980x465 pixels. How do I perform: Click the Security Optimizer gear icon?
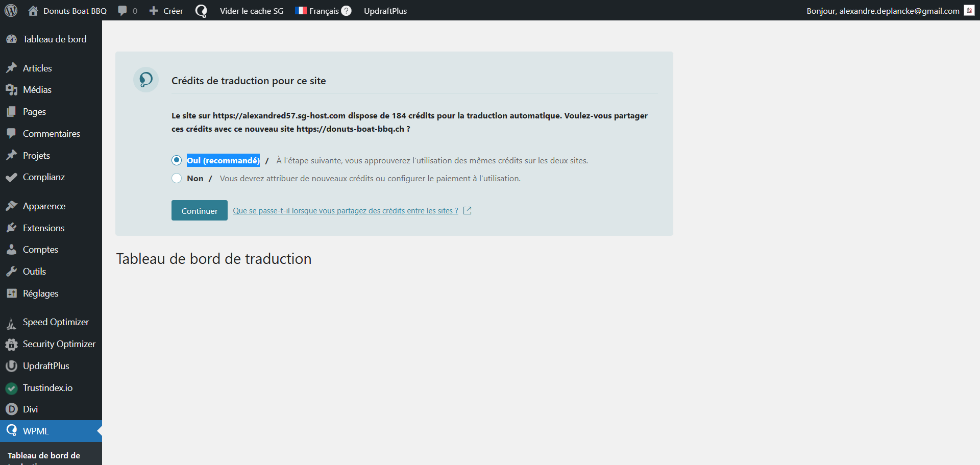pos(11,344)
